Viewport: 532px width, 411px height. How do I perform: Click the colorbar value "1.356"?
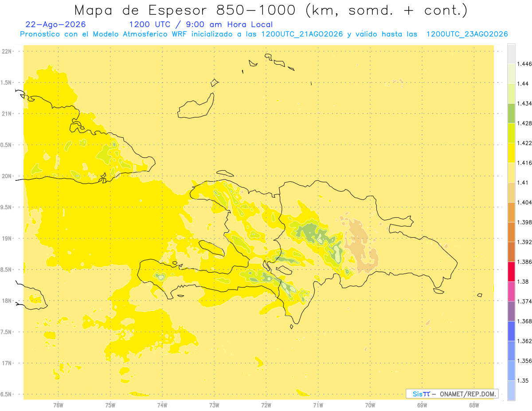coord(524,361)
